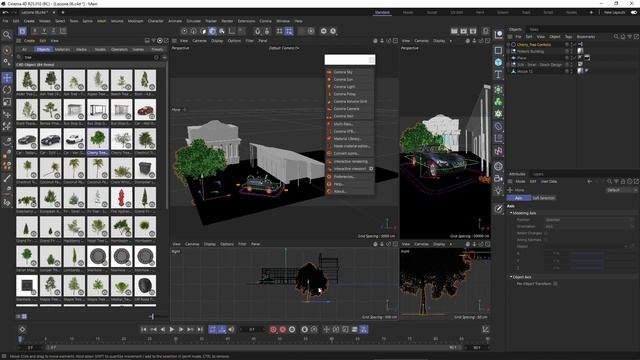Image resolution: width=640 pixels, height=360 pixels.
Task: Select the Scale tool in left toolbar
Action: tap(7, 102)
